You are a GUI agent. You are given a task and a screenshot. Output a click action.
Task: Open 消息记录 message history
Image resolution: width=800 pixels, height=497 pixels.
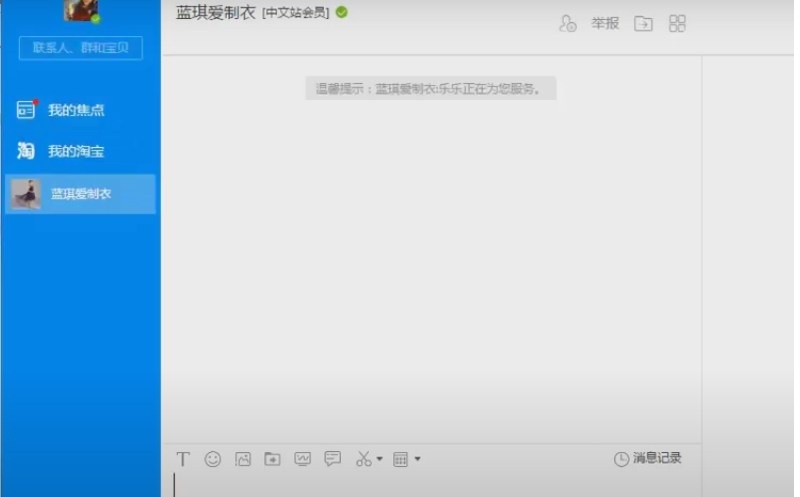(x=648, y=458)
